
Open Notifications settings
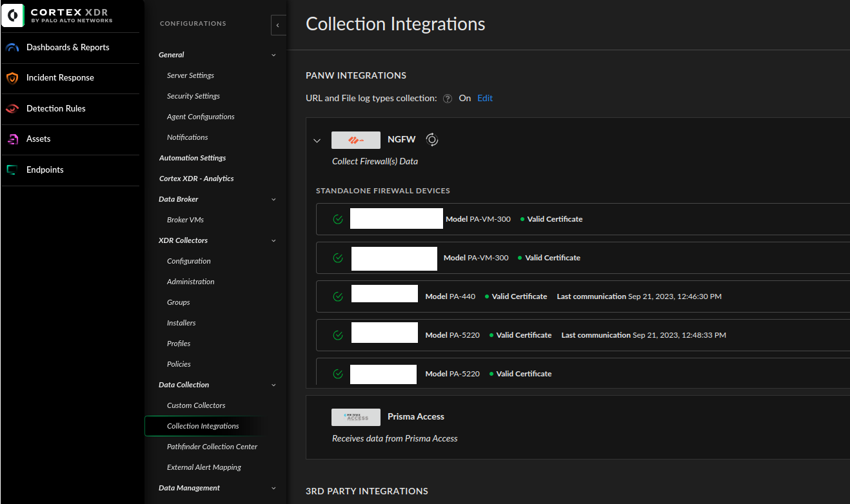point(188,137)
